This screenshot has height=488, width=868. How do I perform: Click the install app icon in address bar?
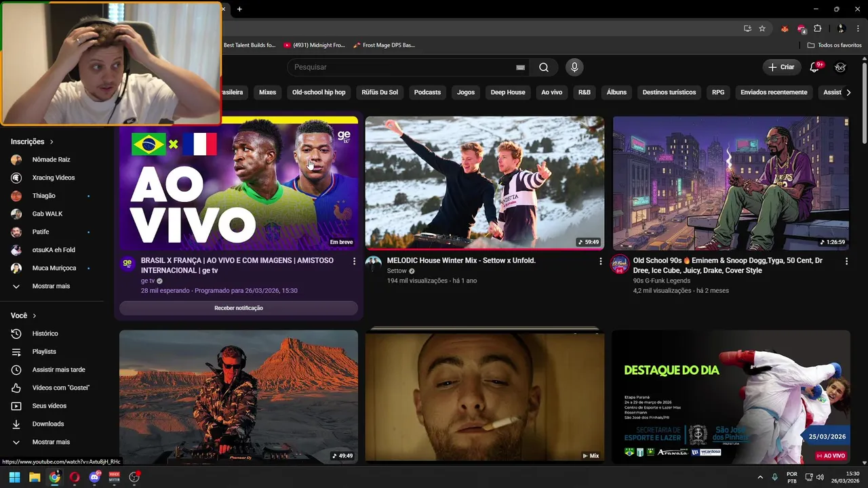click(747, 28)
